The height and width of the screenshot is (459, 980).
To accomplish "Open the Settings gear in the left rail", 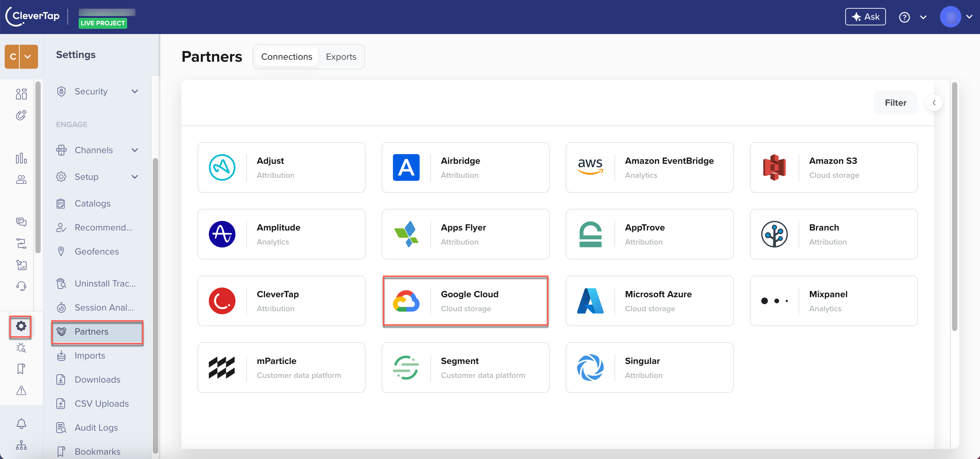I will [x=21, y=326].
